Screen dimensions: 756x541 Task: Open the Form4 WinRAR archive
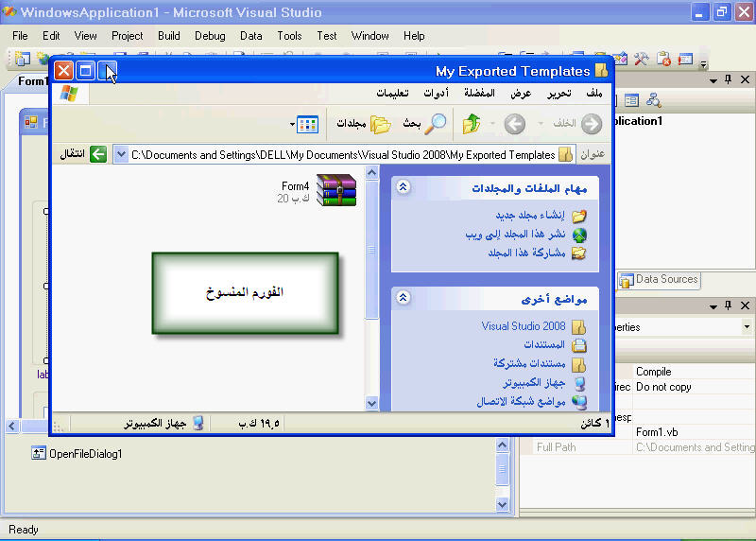336,190
